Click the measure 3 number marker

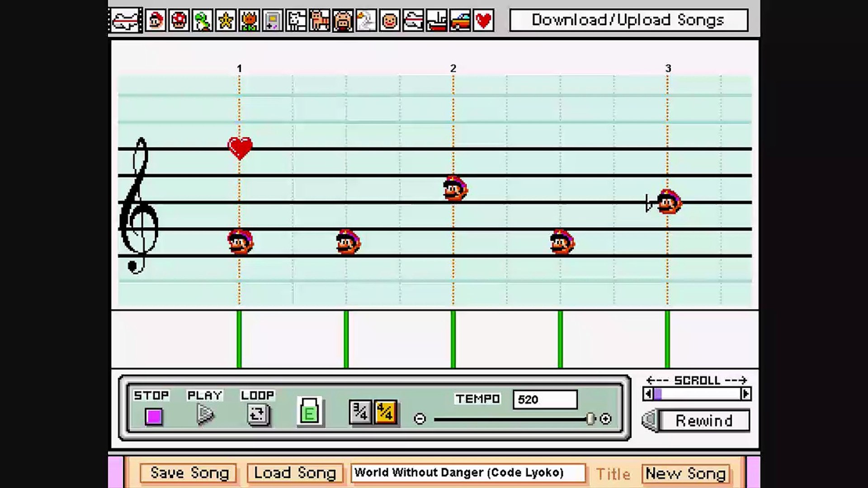coord(668,68)
